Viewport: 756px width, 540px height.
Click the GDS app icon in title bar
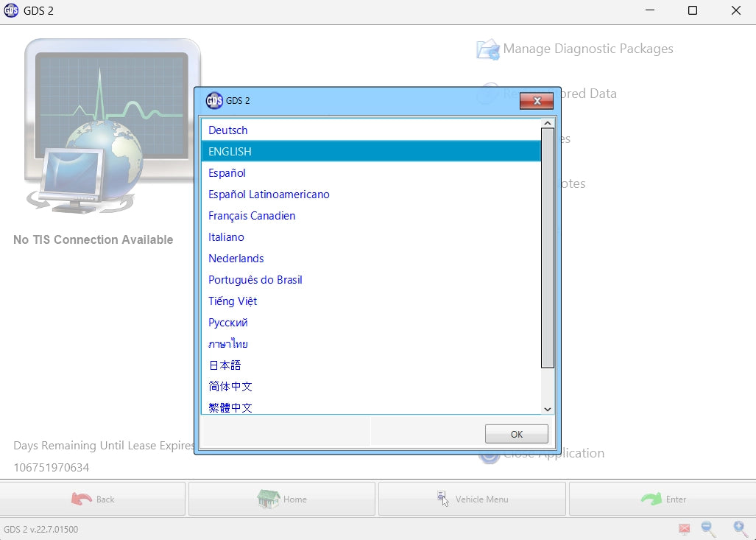pyautogui.click(x=10, y=10)
